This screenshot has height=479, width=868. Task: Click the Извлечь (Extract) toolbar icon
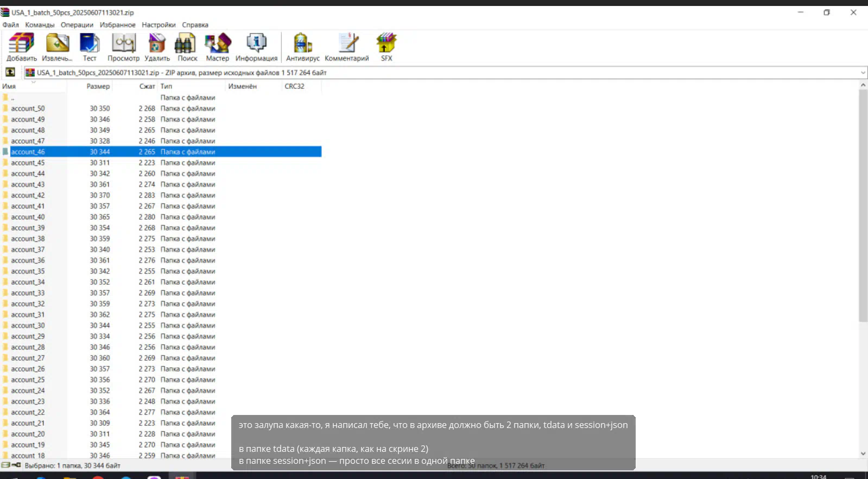coord(57,47)
